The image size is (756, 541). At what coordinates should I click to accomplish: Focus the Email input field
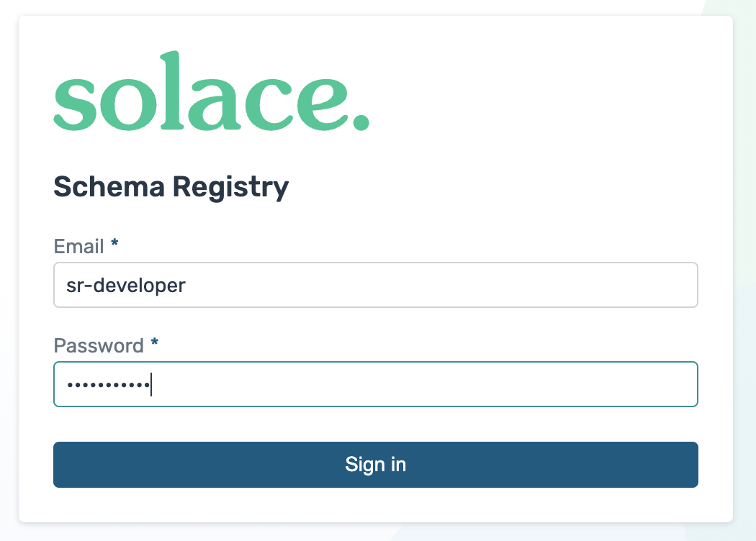coord(375,286)
